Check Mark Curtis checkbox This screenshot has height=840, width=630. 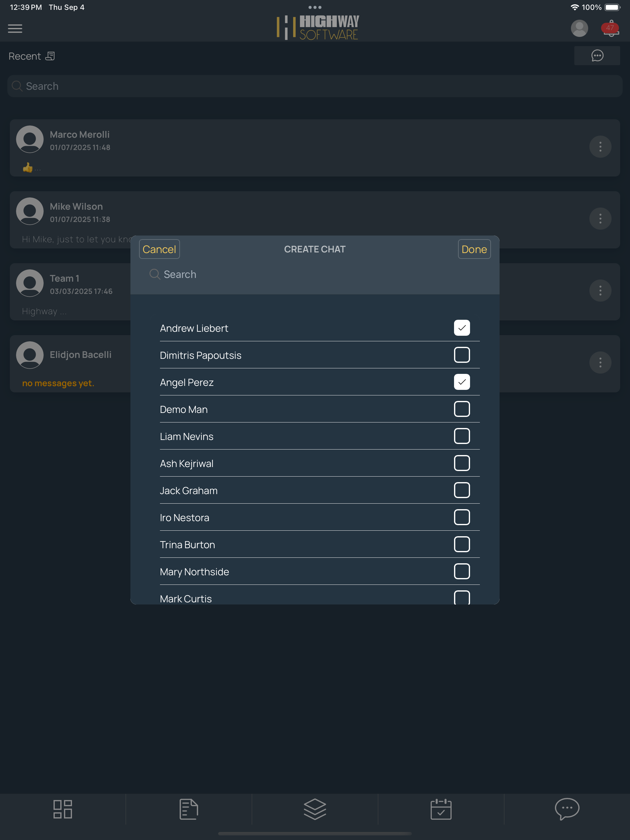pyautogui.click(x=462, y=598)
